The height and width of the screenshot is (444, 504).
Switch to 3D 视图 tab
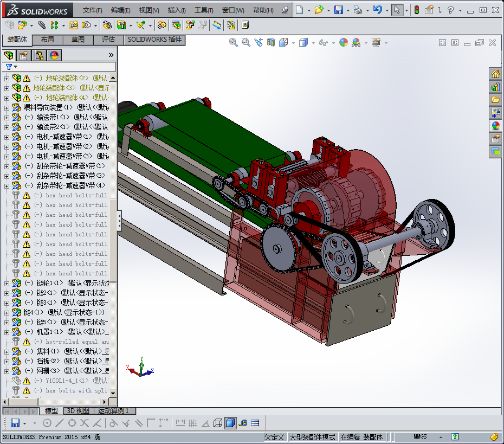[78, 410]
